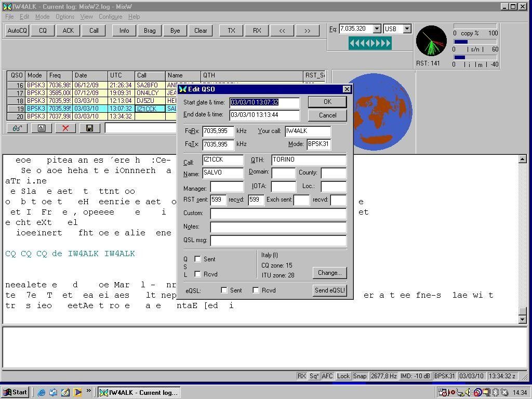Click the world map globe view
This screenshot has height=399, width=532.
(x=383, y=112)
